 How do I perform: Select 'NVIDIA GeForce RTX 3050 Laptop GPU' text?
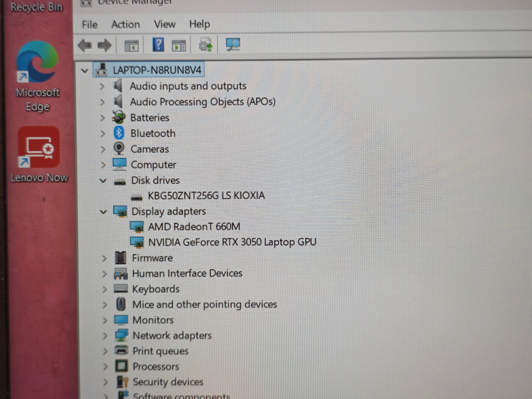232,242
